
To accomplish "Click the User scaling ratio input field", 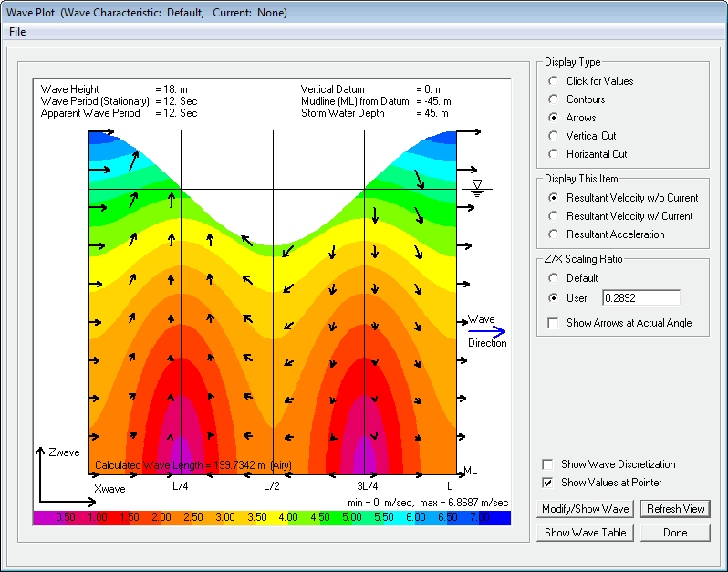I will pyautogui.click(x=641, y=297).
